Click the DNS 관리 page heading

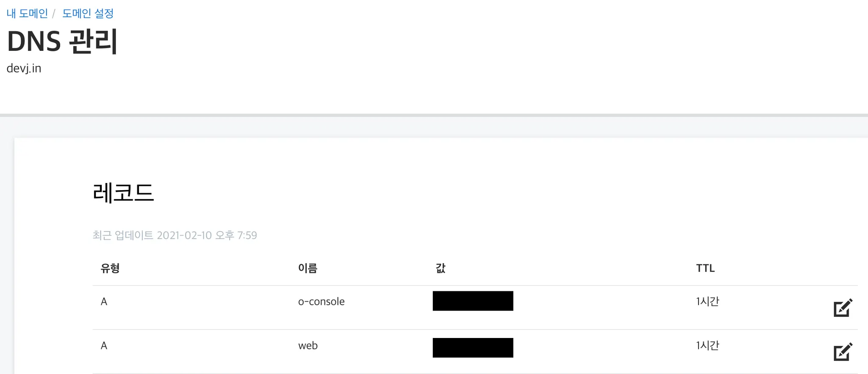point(62,42)
